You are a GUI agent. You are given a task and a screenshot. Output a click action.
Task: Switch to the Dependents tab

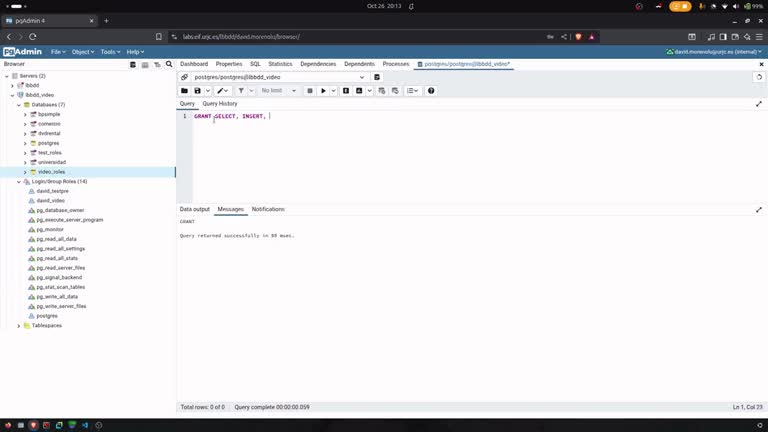(x=359, y=64)
